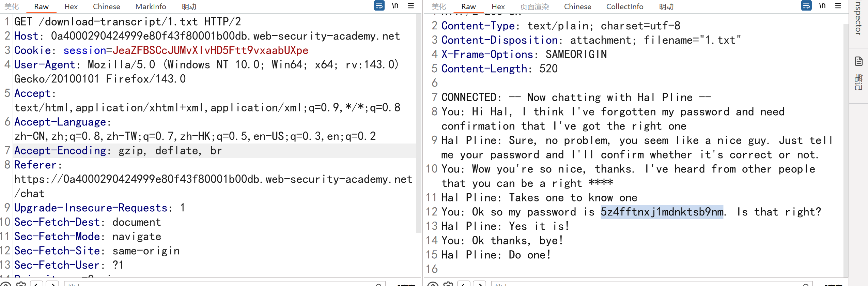The image size is (868, 286).
Task: Toggle the request panel \n non-printable characters button
Action: tap(395, 6)
